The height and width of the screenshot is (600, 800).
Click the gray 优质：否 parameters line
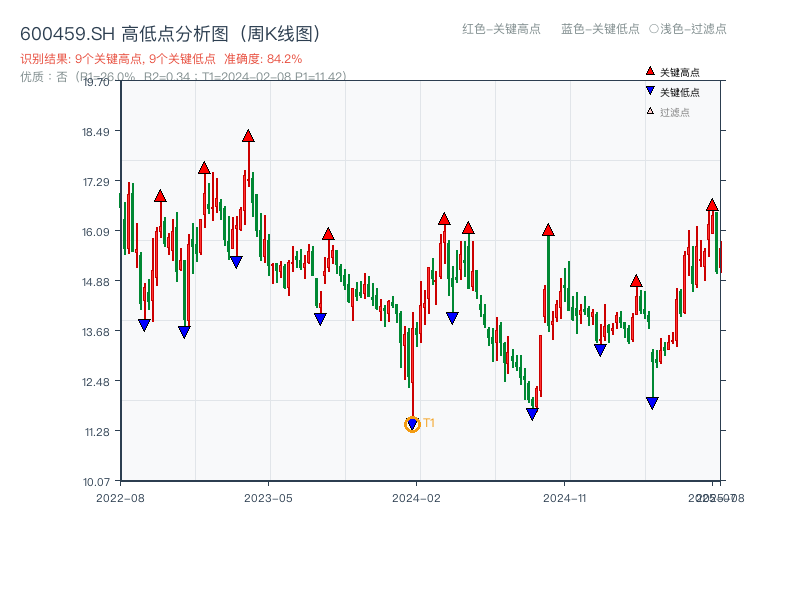pyautogui.click(x=183, y=77)
